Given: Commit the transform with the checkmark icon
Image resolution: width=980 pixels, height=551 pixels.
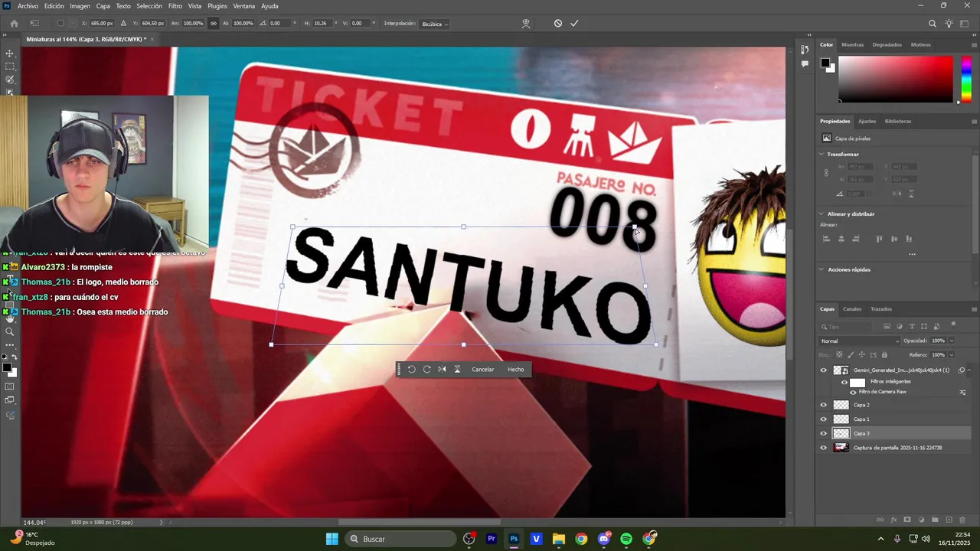Looking at the screenshot, I should (574, 24).
